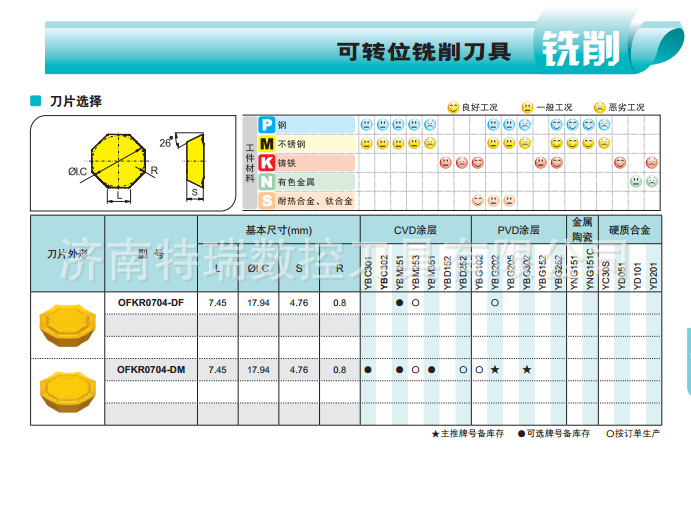
Task: Click the teal square bullet beside 刀片选择
Action: coord(35,101)
